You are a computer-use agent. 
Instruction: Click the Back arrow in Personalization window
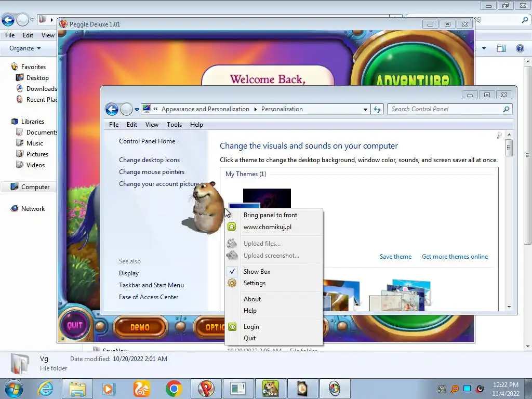click(112, 109)
